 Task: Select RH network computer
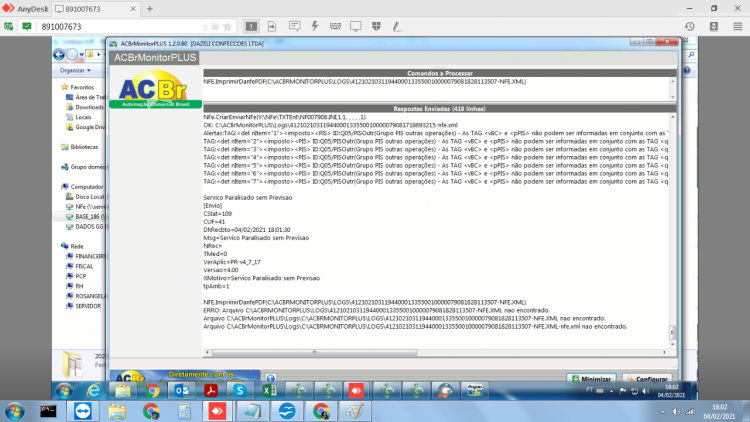(x=79, y=286)
